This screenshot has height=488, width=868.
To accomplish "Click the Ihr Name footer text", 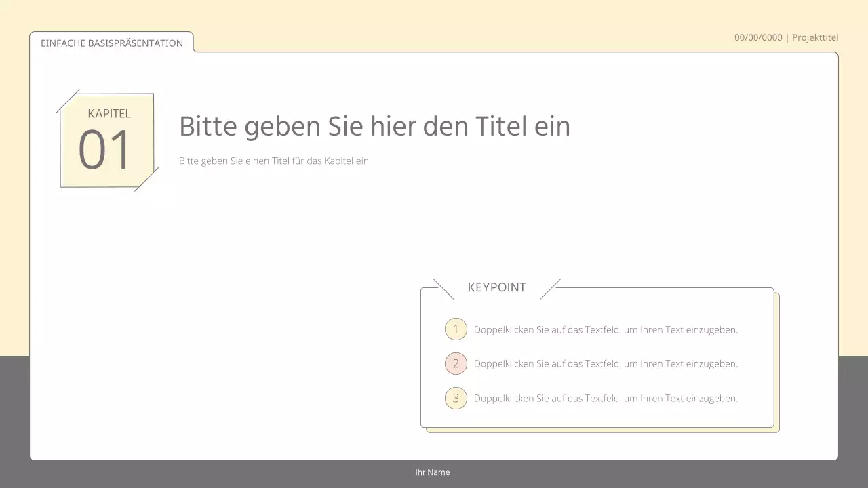I will click(x=432, y=472).
